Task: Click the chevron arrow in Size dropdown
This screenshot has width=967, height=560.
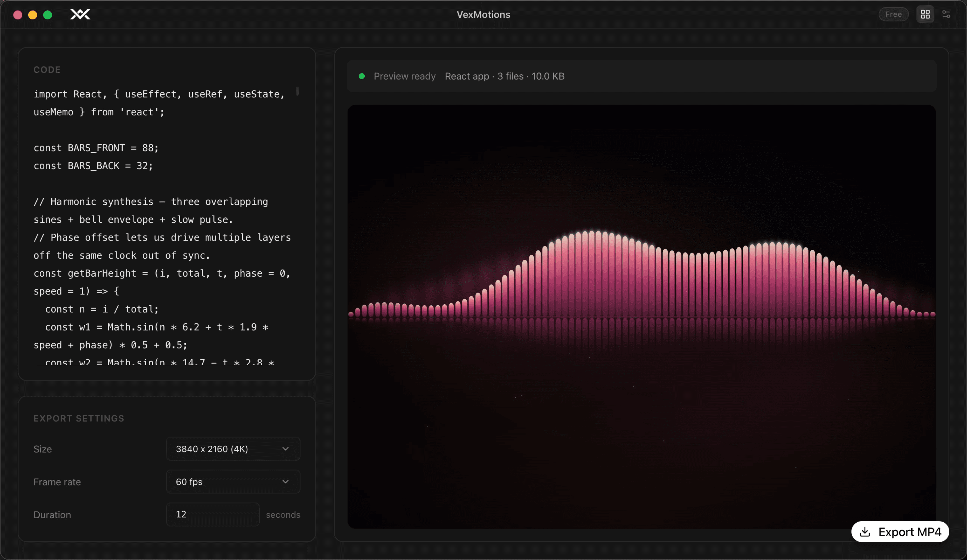Action: (x=286, y=449)
